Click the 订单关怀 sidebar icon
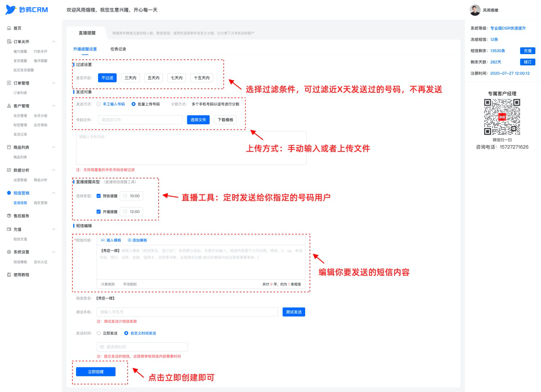Screen dimensions: 541x392 9,42
